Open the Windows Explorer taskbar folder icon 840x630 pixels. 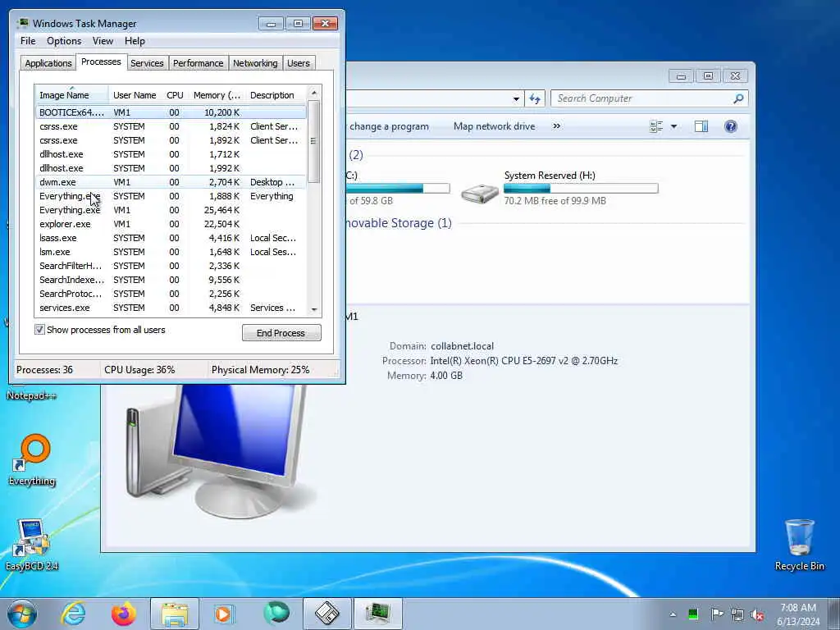[x=175, y=614]
